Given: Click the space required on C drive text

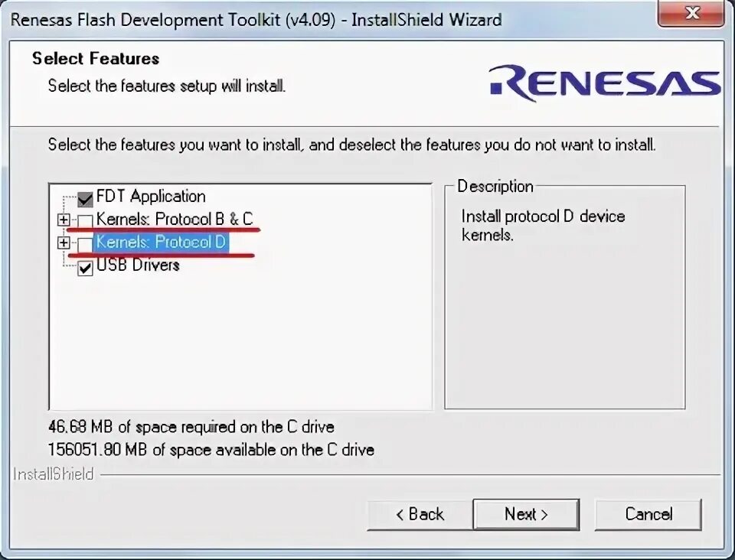Looking at the screenshot, I should tap(188, 427).
